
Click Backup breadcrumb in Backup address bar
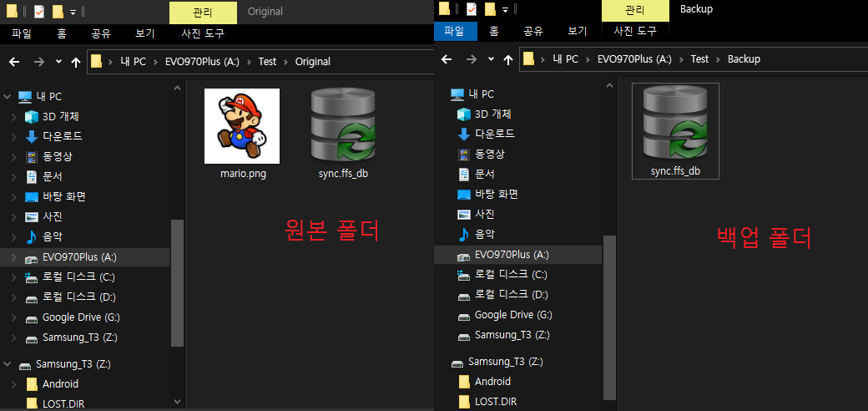tap(744, 59)
